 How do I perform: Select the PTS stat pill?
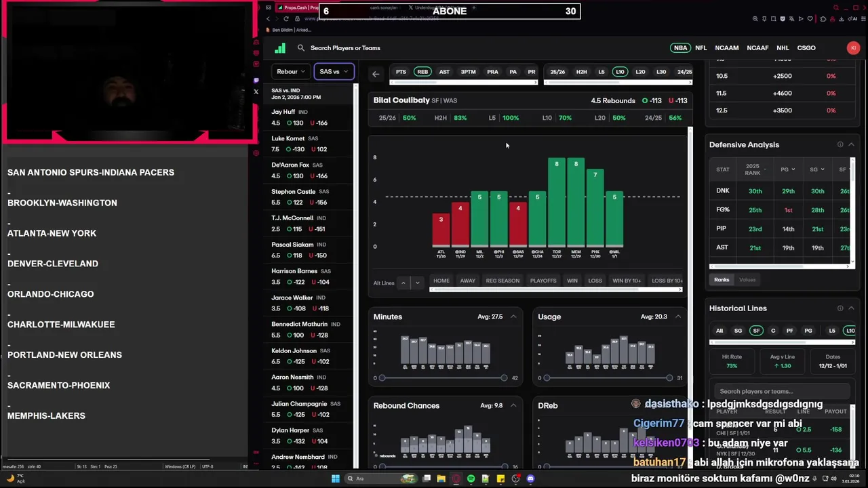401,72
